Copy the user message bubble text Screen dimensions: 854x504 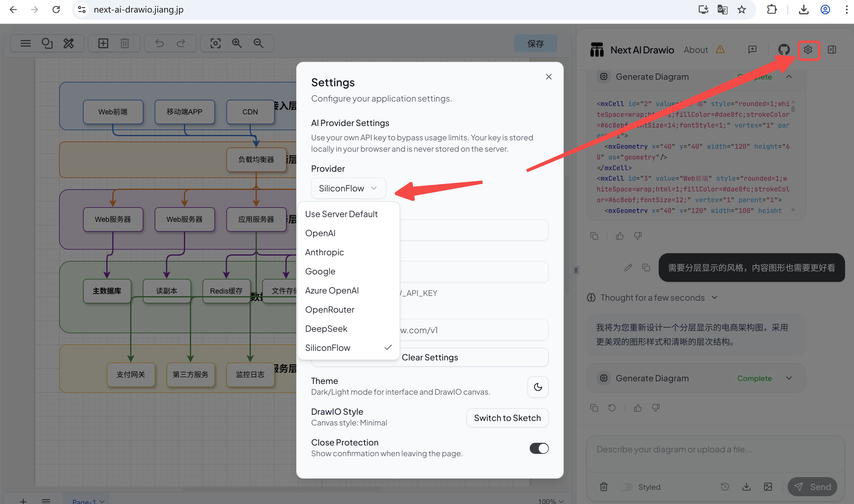(x=646, y=268)
